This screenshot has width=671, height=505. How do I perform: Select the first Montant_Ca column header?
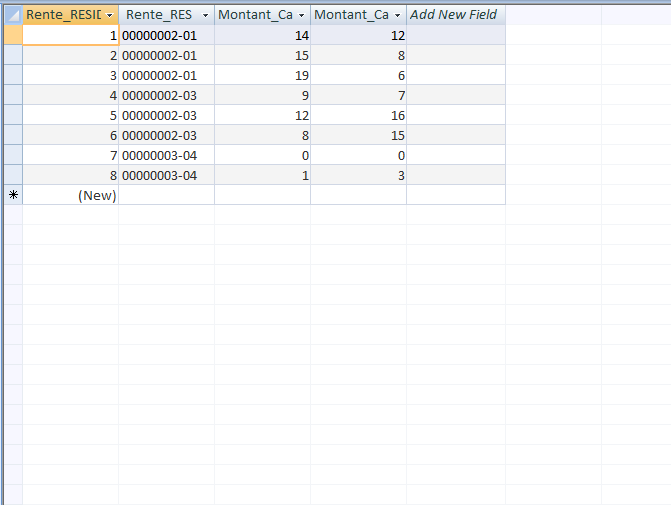coord(262,15)
